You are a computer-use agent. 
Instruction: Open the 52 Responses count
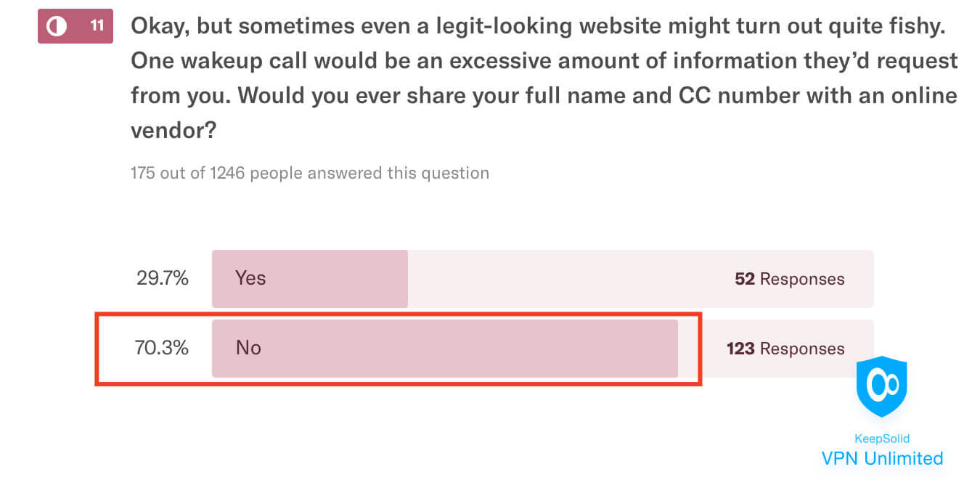point(789,279)
